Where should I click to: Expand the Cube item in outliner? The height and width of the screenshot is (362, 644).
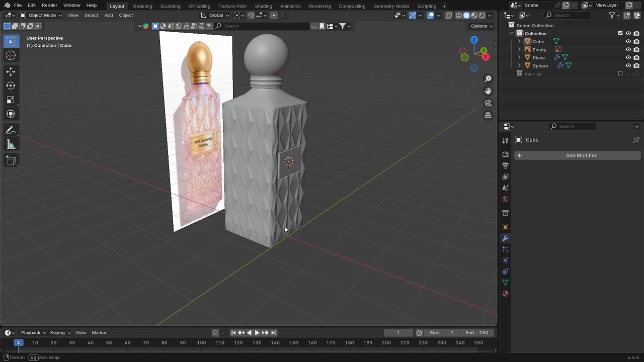pyautogui.click(x=519, y=42)
